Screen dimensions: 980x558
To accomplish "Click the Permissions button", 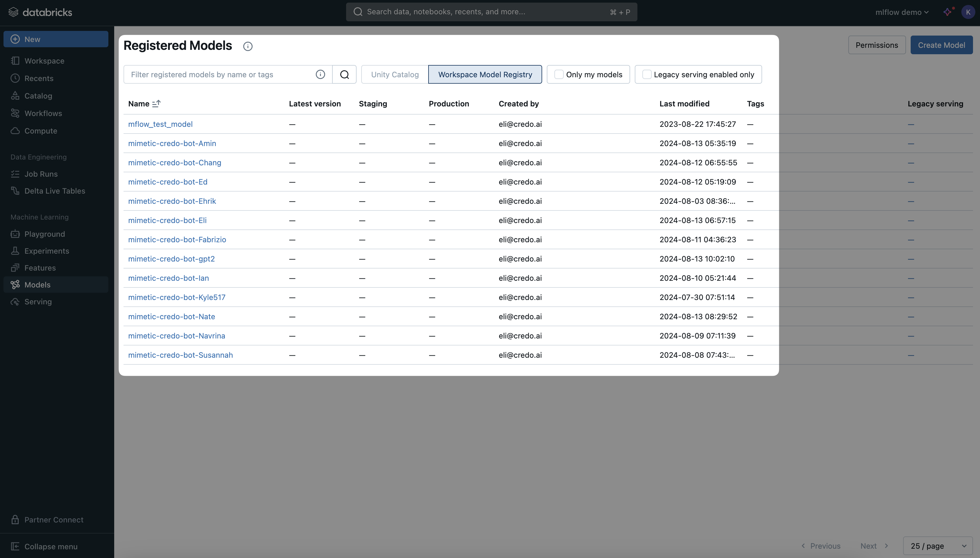I will click(x=877, y=45).
